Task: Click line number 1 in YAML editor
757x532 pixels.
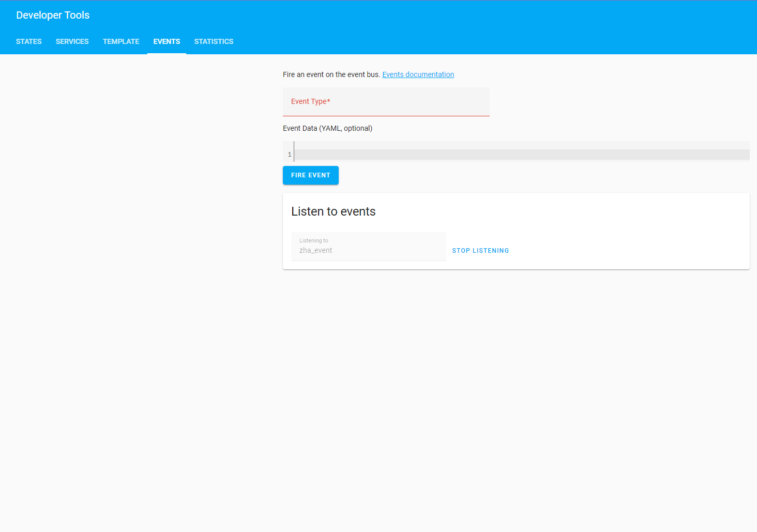Action: [290, 155]
